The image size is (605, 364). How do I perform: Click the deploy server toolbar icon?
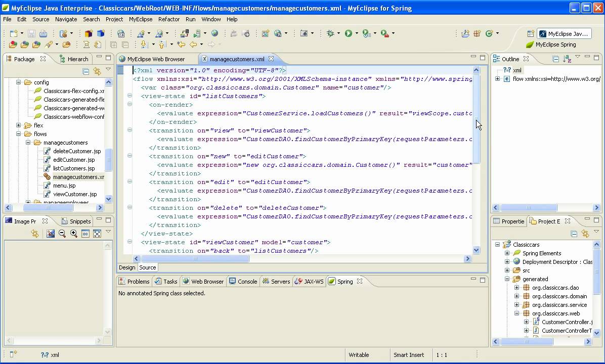click(x=185, y=33)
